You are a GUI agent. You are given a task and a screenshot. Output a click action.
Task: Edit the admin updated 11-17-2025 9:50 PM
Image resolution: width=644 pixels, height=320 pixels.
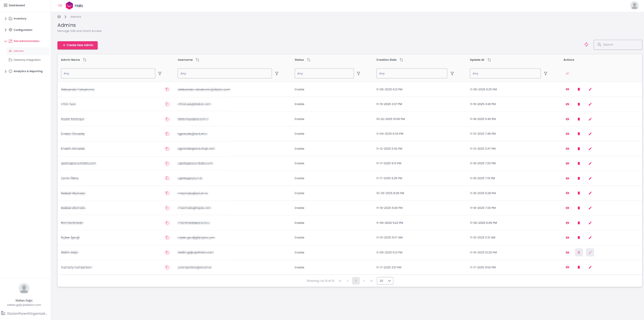click(x=590, y=267)
